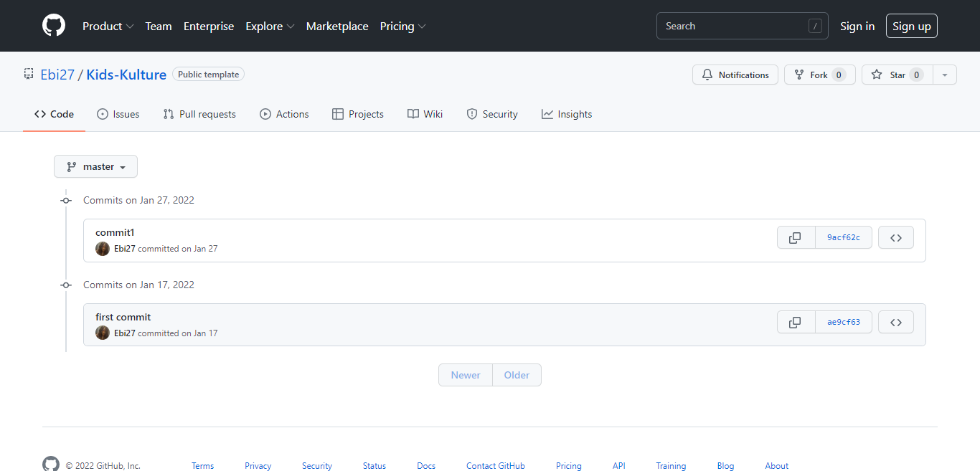Copy full SHA for commit ae9cf63

(796, 322)
